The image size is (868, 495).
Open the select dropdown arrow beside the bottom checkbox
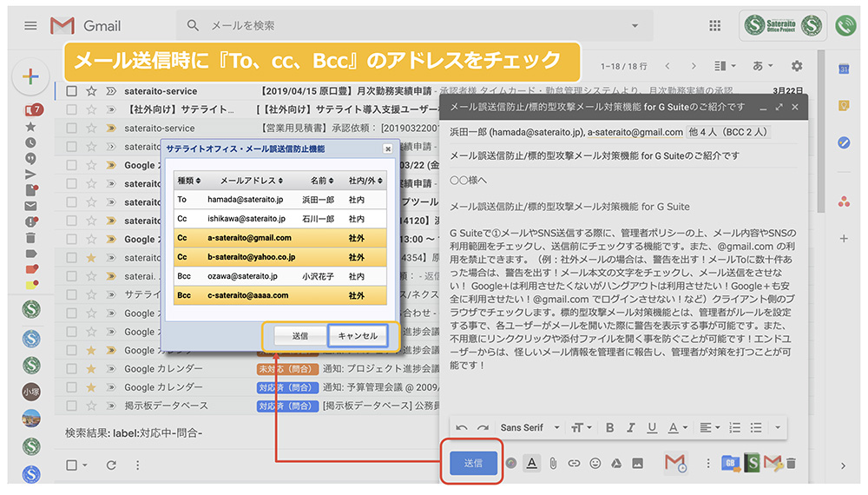[85, 465]
